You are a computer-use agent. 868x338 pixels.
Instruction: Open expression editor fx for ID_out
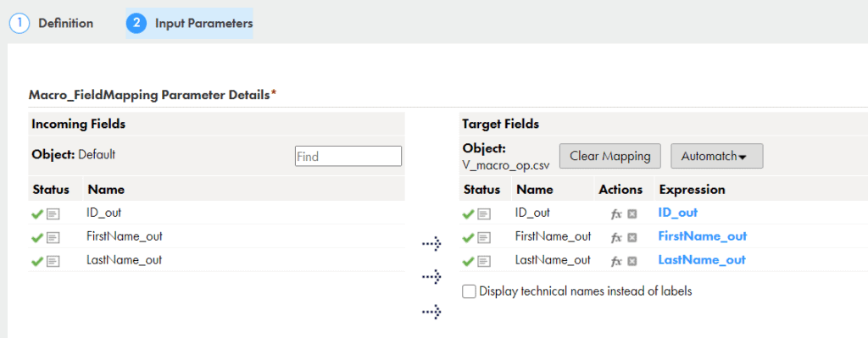coord(617,214)
